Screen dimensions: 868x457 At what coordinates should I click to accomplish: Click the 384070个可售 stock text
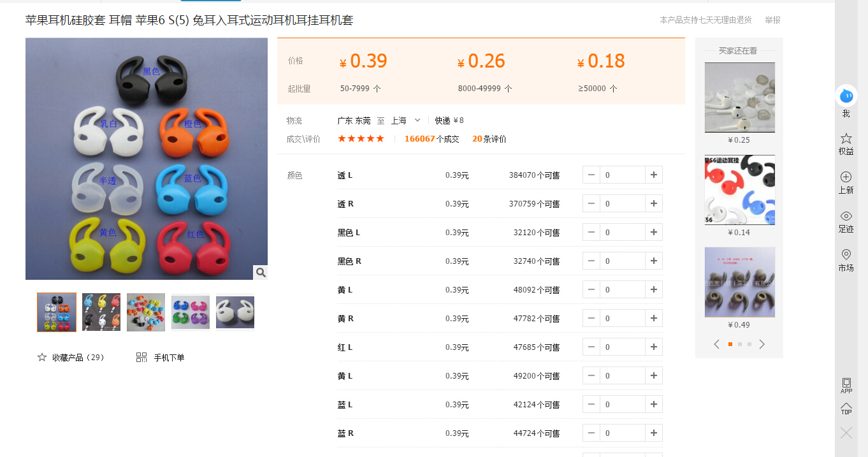(534, 175)
